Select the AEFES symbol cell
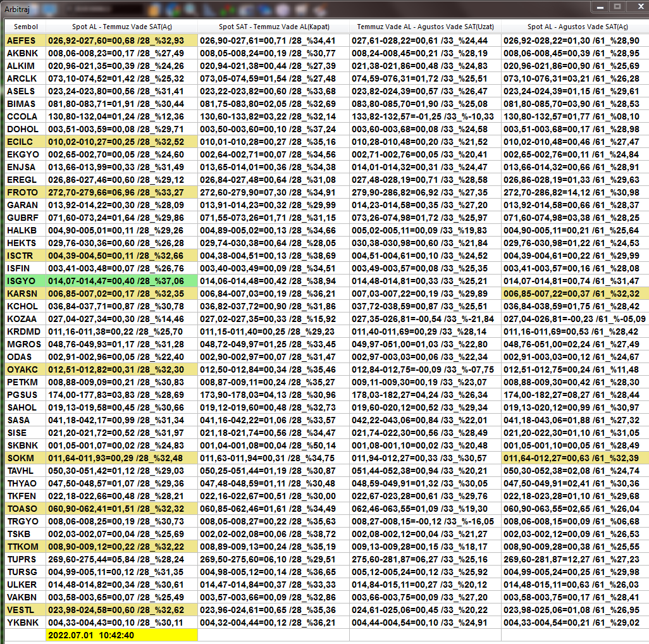The width and height of the screenshot is (649, 644). point(25,40)
